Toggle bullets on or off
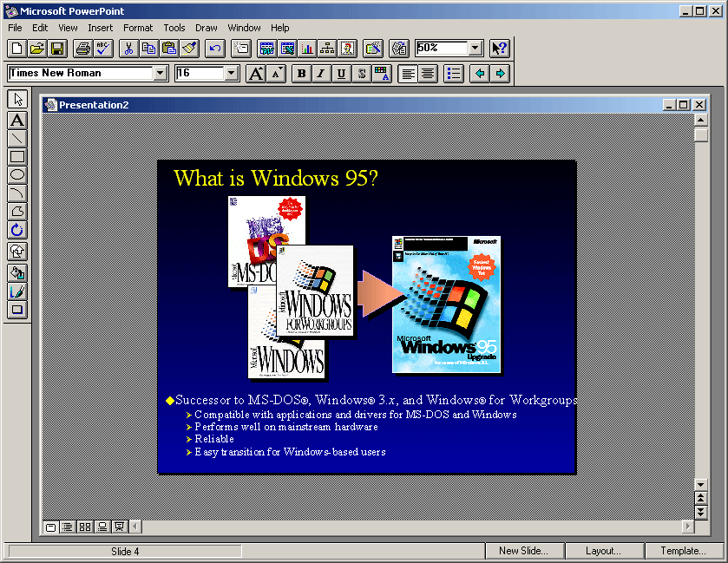Image resolution: width=728 pixels, height=563 pixels. (454, 74)
